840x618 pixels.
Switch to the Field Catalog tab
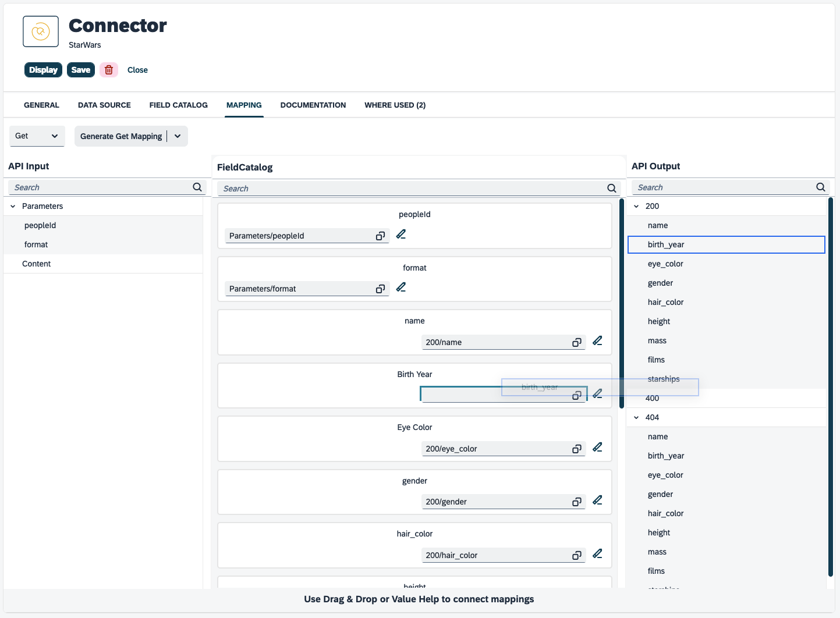(x=178, y=105)
